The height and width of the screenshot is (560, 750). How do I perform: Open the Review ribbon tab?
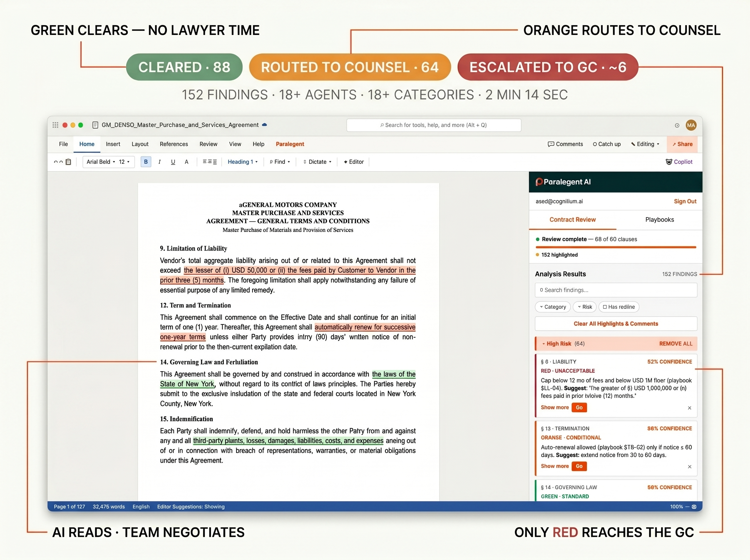[208, 144]
